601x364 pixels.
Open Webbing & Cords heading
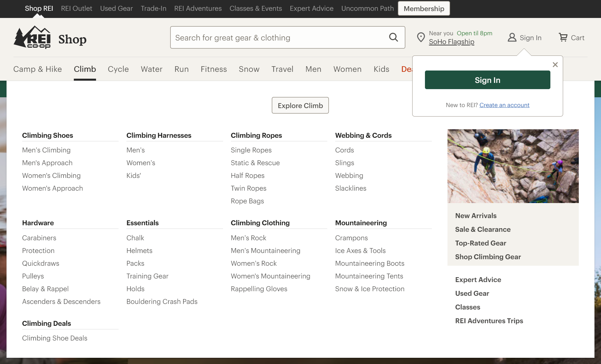pyautogui.click(x=363, y=135)
